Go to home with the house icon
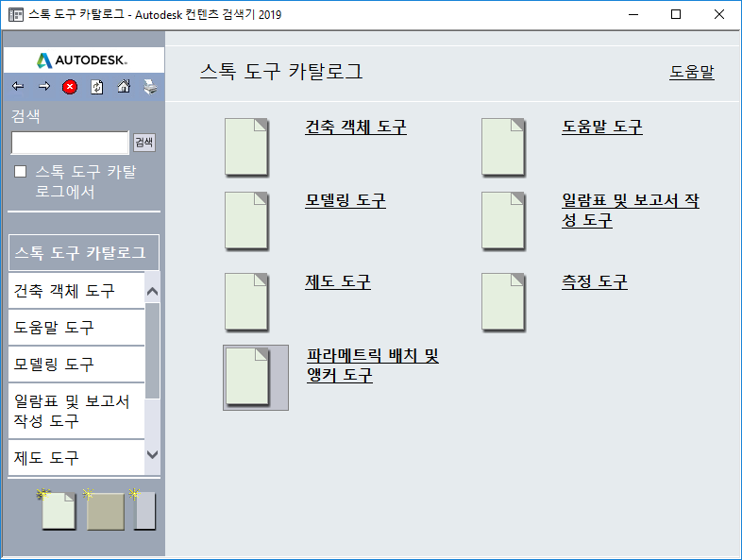The image size is (742, 560). pos(124,86)
